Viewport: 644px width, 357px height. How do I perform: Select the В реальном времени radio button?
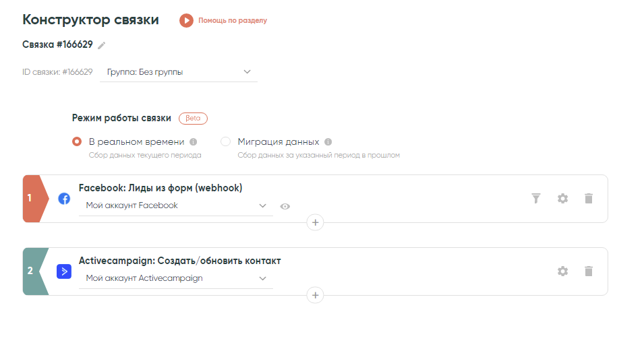pyautogui.click(x=78, y=142)
